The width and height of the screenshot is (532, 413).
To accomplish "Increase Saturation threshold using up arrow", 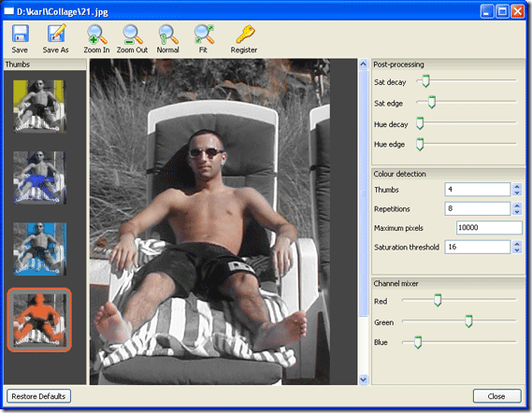I will tap(517, 244).
